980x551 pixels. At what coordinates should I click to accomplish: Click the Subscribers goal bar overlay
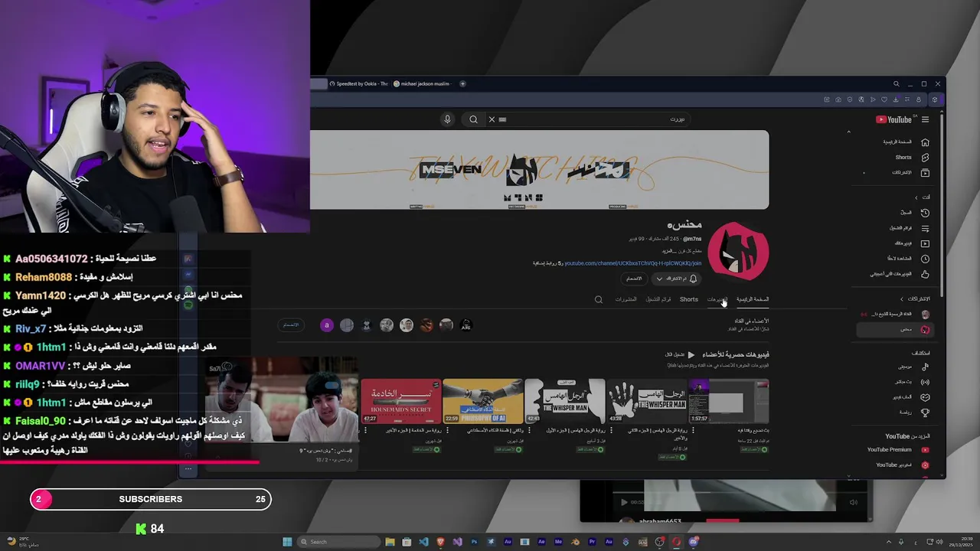151,499
